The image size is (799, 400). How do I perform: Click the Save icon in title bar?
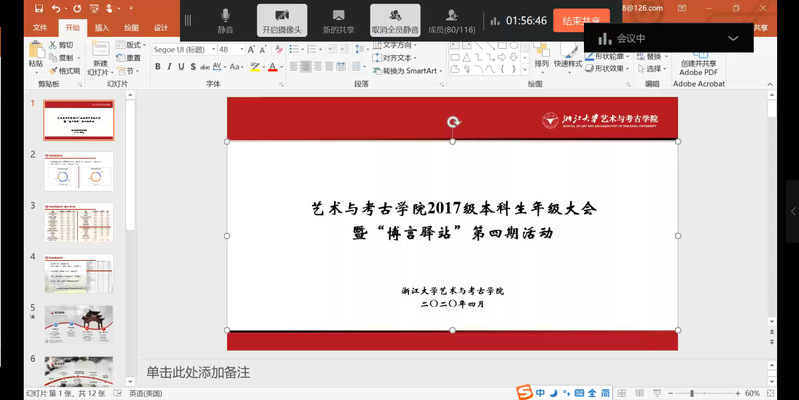point(39,9)
